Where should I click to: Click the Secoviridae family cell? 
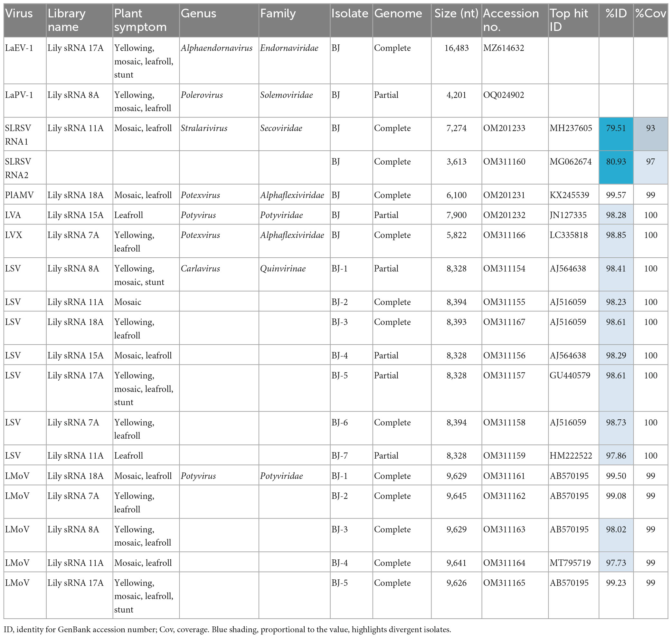[295, 134]
